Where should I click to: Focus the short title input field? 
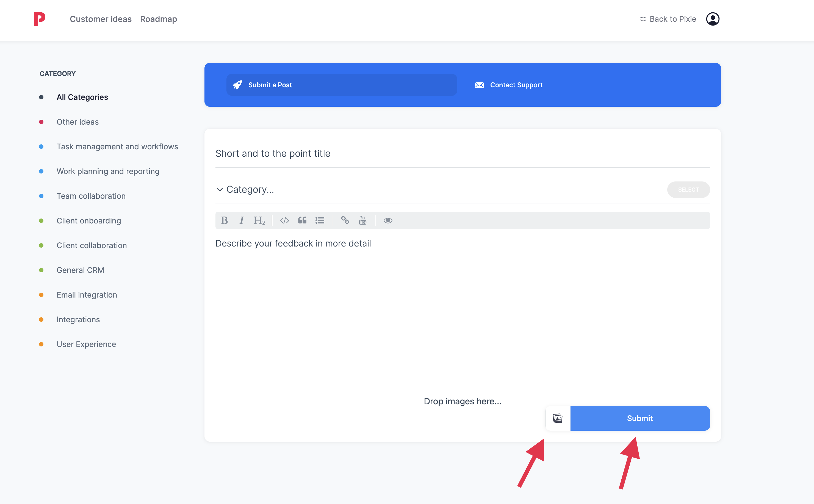[462, 153]
